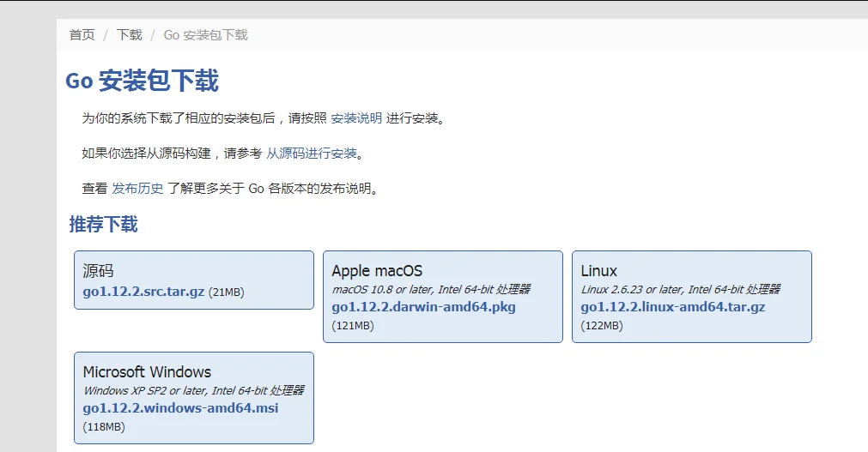Click the Microsoft Windows card heading

tap(148, 371)
